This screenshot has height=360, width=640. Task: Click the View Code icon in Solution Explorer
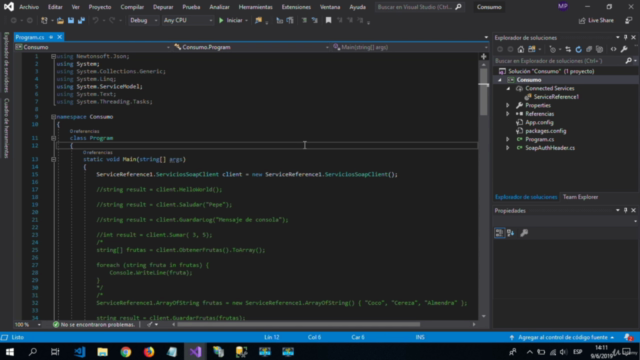point(613,49)
